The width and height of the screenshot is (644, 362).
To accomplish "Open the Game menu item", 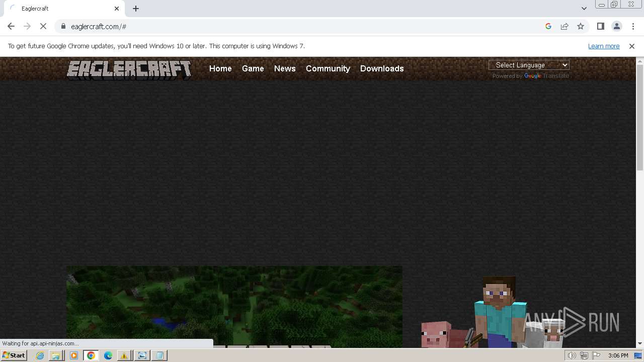I will tap(253, 68).
